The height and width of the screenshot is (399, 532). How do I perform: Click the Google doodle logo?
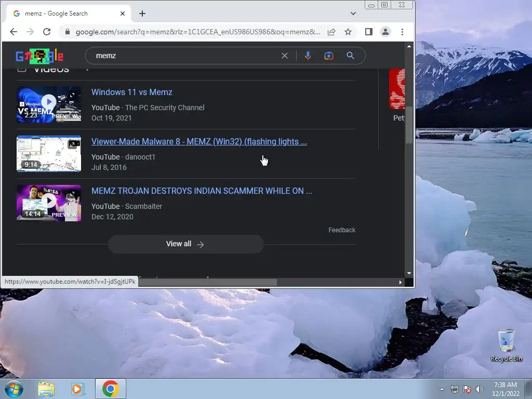pyautogui.click(x=39, y=56)
